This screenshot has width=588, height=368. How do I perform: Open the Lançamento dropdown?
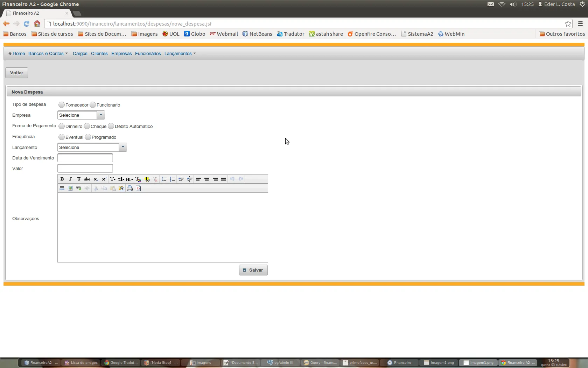(x=92, y=147)
